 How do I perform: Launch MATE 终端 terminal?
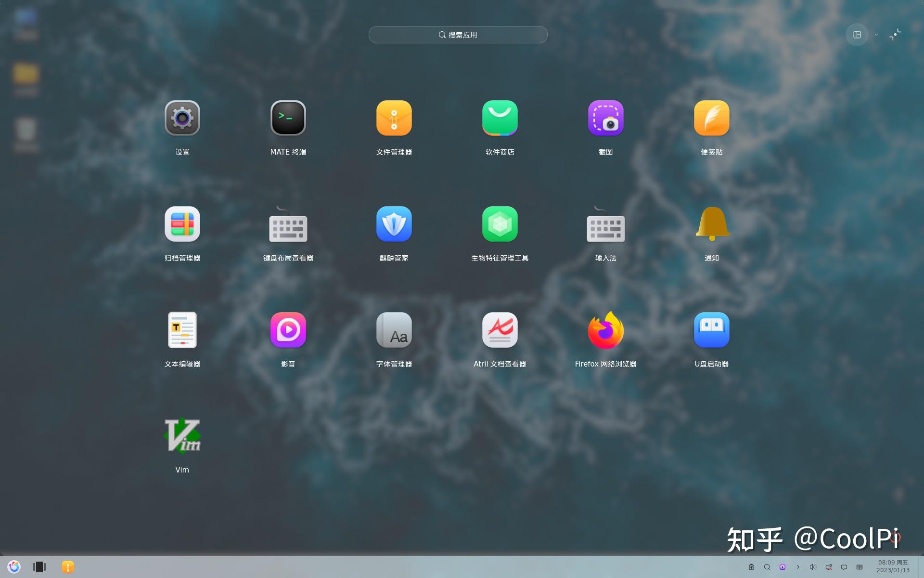(288, 118)
